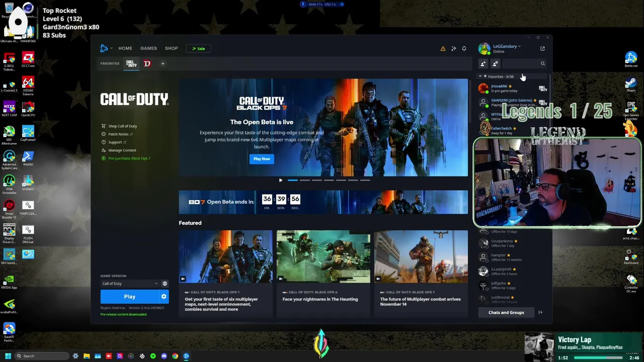Select friend jHovaMW in the list
Image resolution: width=644 pixels, height=362 pixels.
tap(513, 88)
